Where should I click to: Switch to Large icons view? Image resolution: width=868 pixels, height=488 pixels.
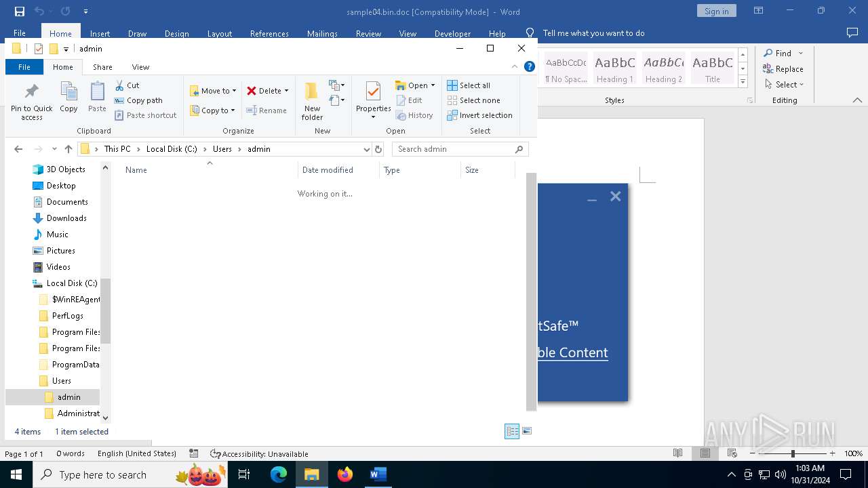527,431
